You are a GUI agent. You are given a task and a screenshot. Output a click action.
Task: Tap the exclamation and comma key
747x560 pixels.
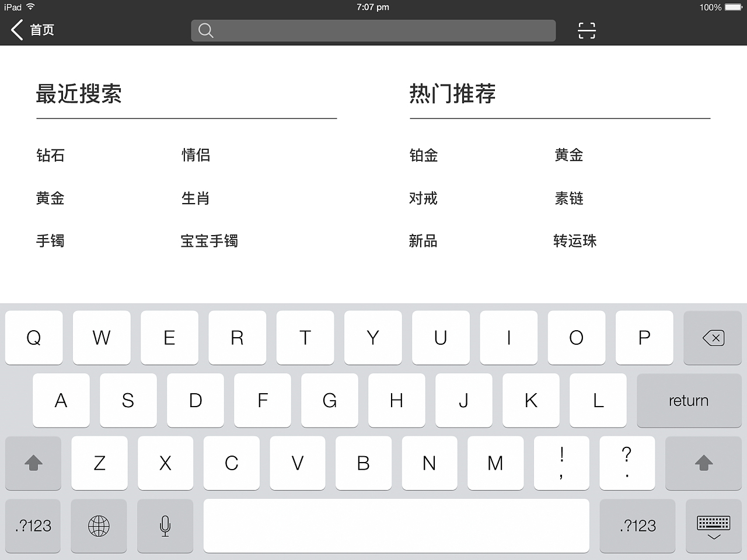click(x=561, y=463)
